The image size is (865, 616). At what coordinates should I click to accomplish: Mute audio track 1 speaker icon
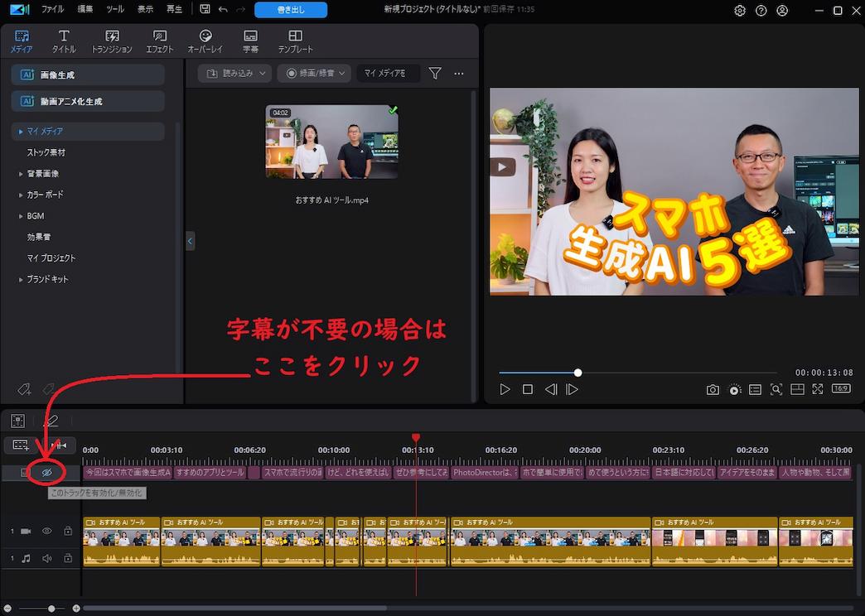(47, 559)
